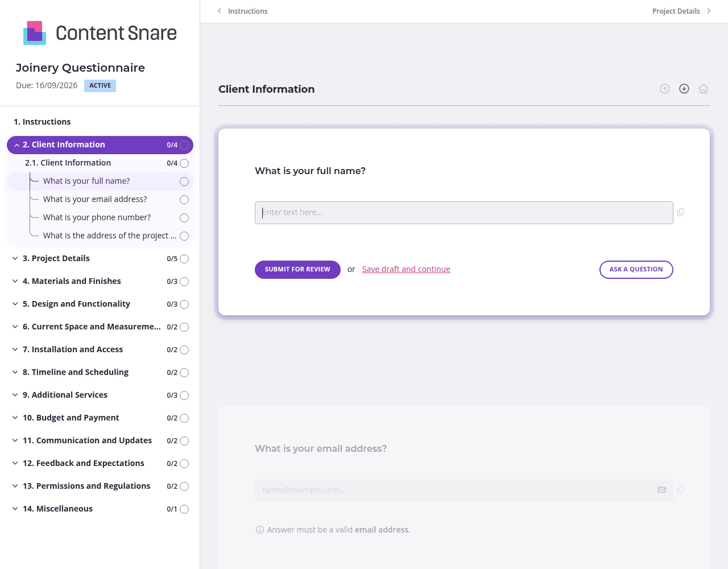Click the scroll-up arrow icon beside Client Information heading
The image size is (728, 569).
pyautogui.click(x=665, y=89)
